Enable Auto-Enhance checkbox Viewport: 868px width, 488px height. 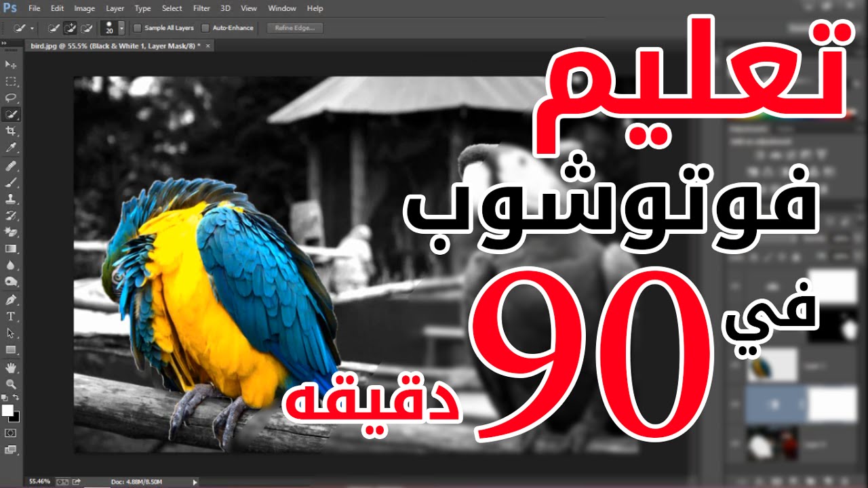pyautogui.click(x=205, y=28)
